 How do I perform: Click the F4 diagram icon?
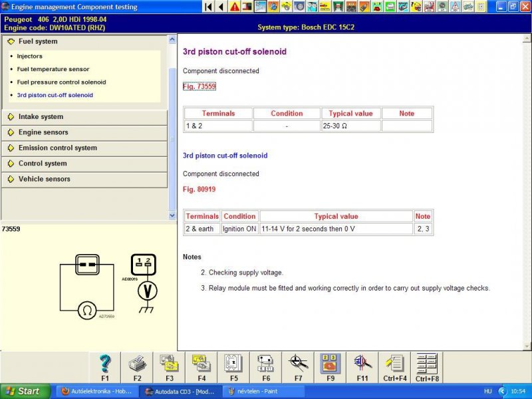click(x=201, y=368)
